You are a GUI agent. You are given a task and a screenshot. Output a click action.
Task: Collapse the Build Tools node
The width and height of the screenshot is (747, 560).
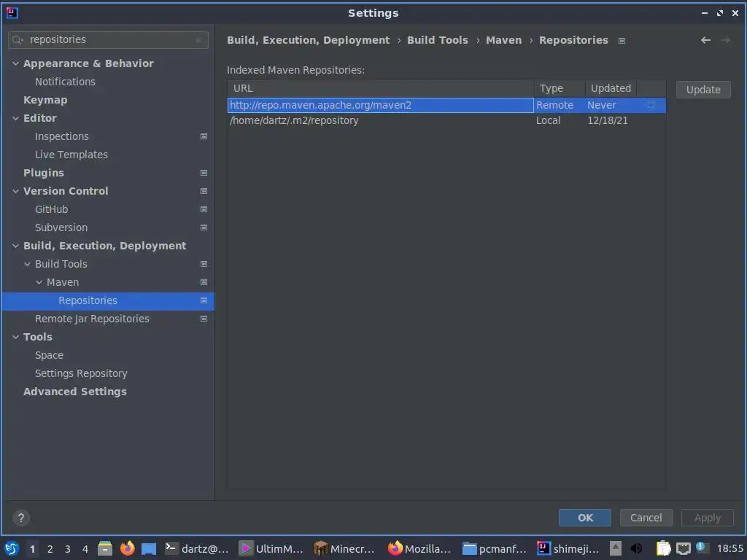pos(27,264)
